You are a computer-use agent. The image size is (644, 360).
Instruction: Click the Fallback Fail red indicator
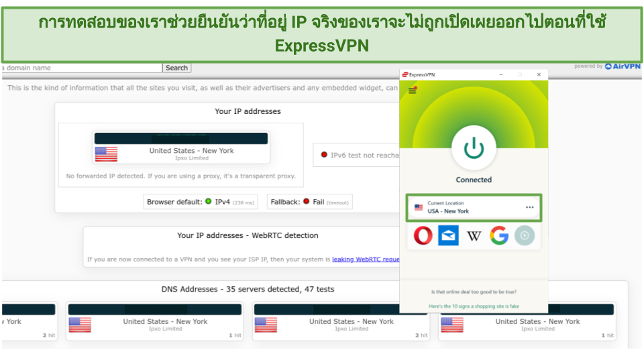tap(306, 202)
